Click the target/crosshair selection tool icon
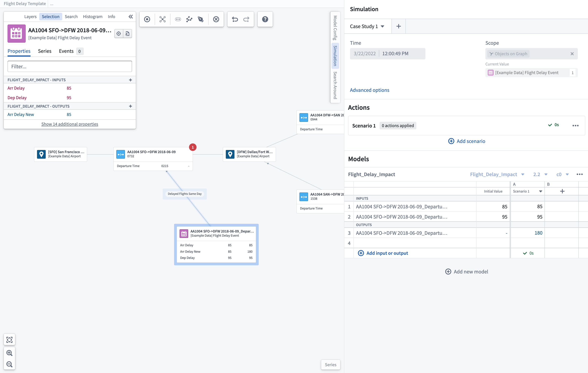Image resolution: width=588 pixels, height=373 pixels. 147,19
